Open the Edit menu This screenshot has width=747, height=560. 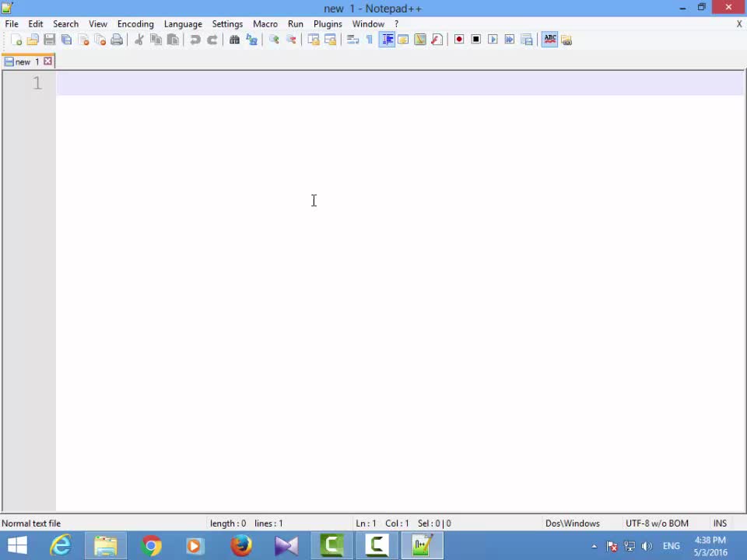35,24
